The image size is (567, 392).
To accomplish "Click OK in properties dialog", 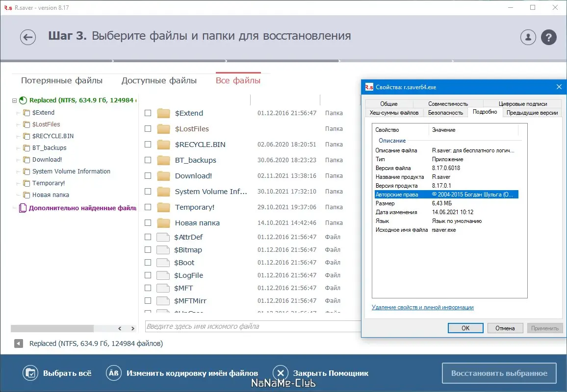I will tap(465, 328).
